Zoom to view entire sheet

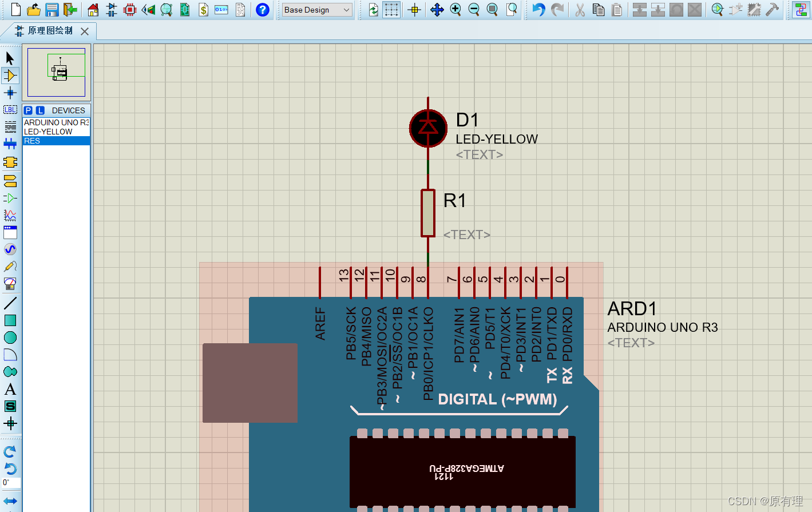(492, 10)
